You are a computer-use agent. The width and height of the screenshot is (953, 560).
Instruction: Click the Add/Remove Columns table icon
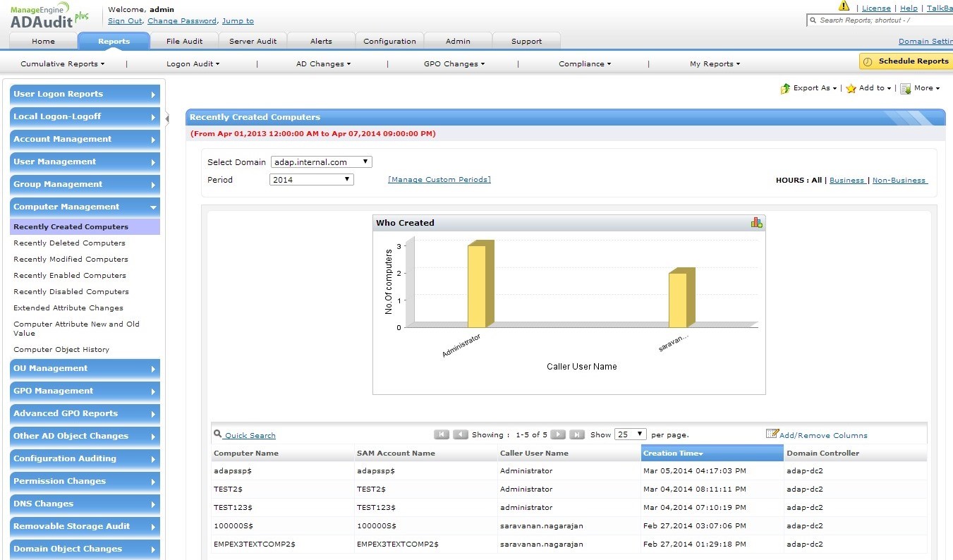(772, 434)
